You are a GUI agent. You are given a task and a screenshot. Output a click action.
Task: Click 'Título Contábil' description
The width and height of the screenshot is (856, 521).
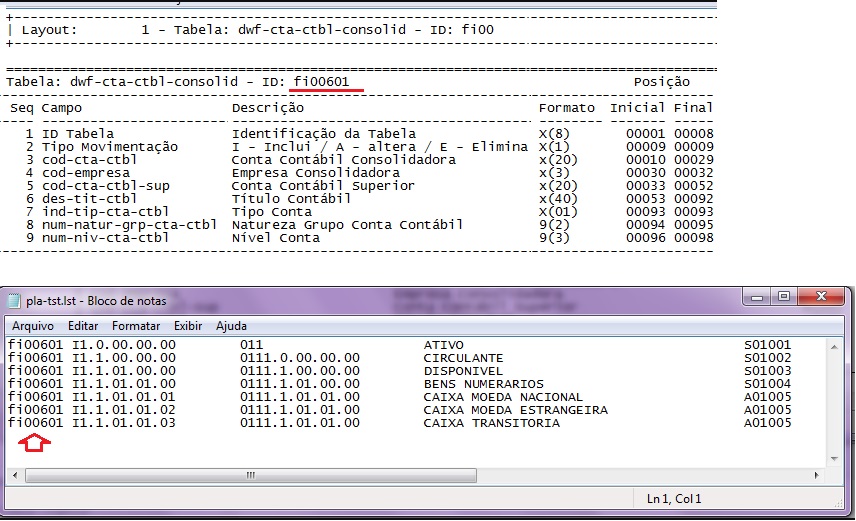[x=292, y=199]
